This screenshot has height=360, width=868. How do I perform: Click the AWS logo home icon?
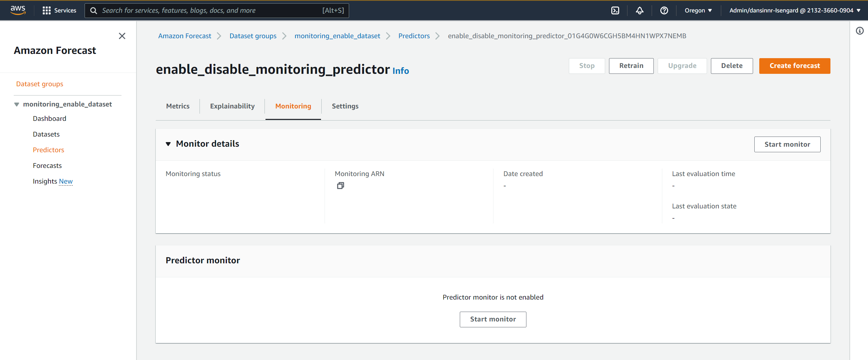point(18,10)
